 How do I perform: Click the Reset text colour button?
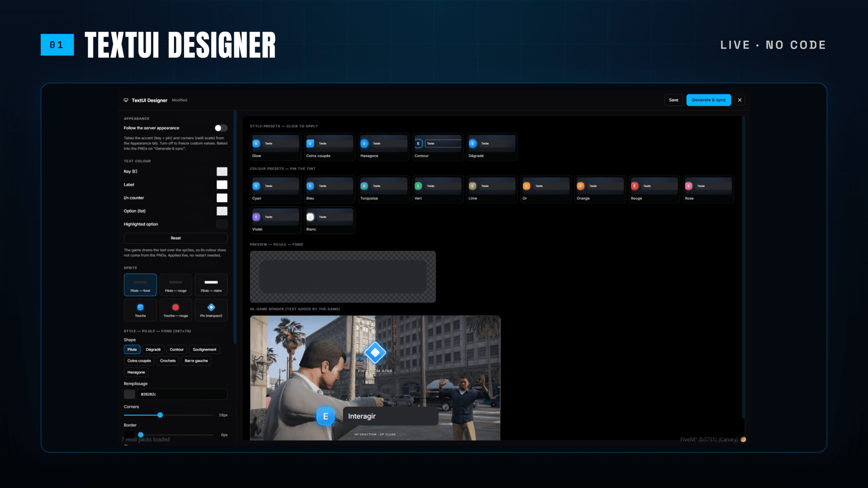point(176,238)
